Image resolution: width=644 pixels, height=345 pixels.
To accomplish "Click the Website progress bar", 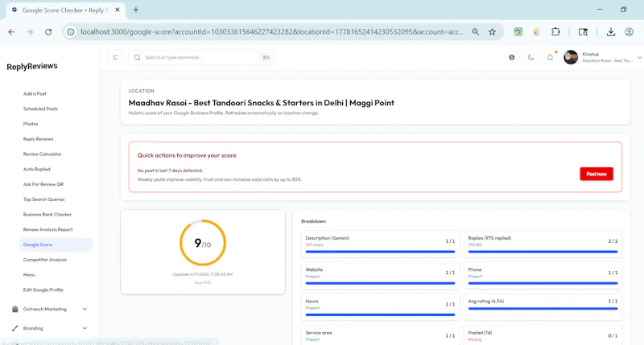I will coord(380,283).
